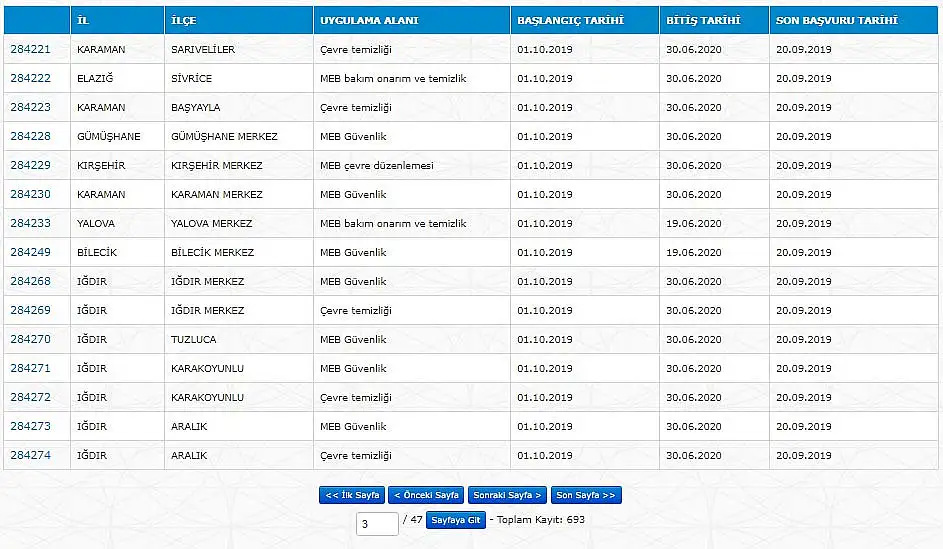
Task: Click the UYGULAMA ALANI column header
Action: pos(412,20)
